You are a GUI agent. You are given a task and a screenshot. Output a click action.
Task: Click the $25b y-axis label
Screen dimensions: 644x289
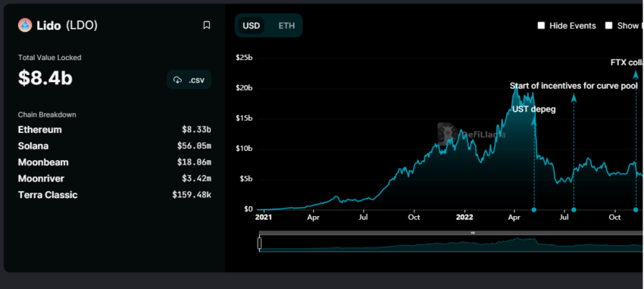click(x=244, y=58)
